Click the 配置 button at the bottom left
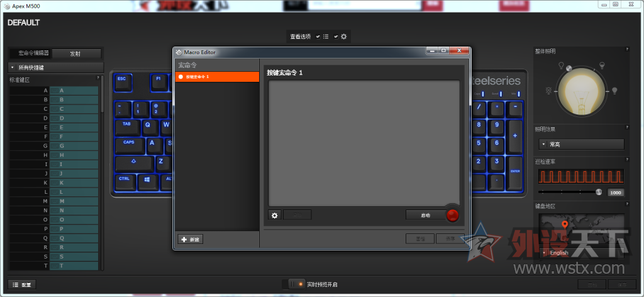Screen dimensions: 644x297 coord(22,284)
